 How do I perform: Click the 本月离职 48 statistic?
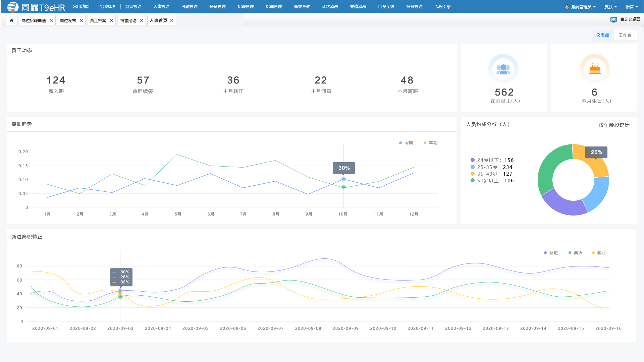coord(408,84)
